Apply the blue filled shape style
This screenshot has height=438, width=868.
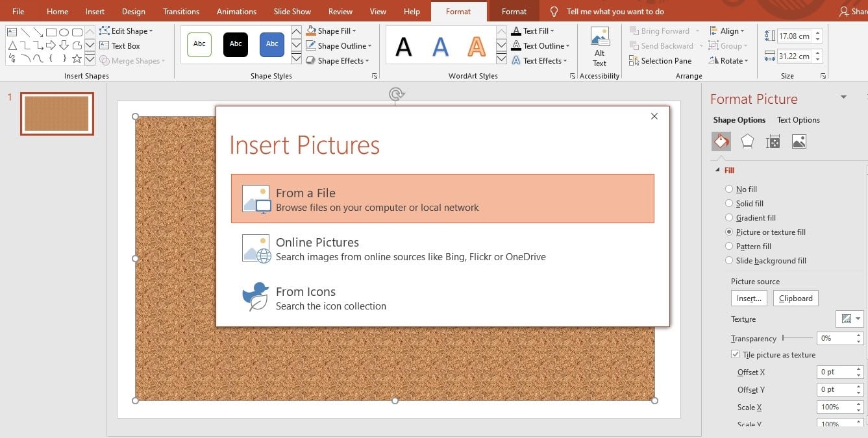(272, 44)
